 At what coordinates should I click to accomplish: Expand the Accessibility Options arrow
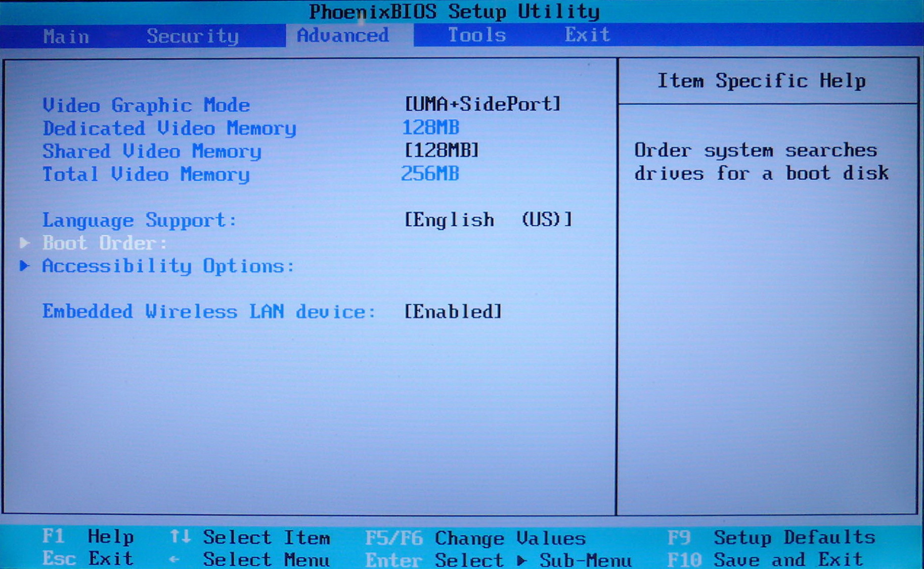[24, 266]
